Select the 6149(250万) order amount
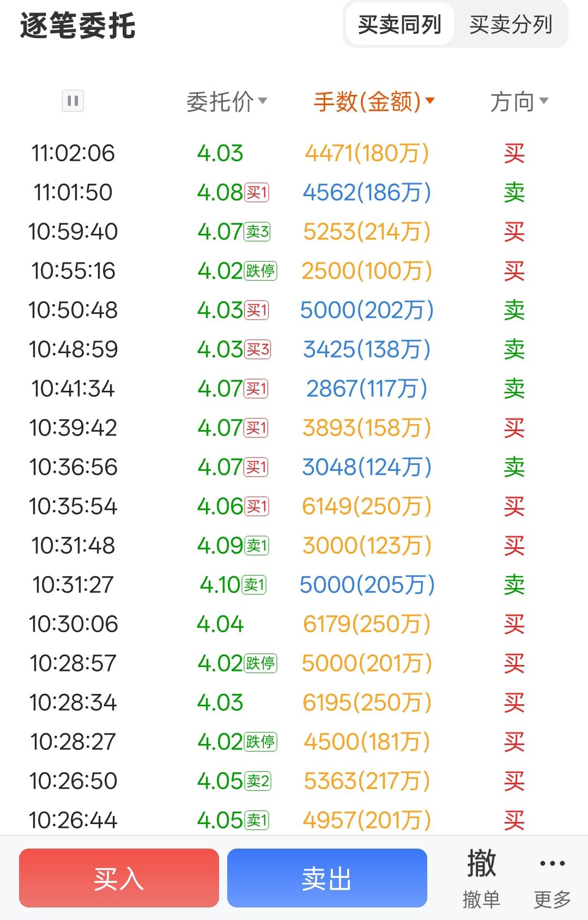The image size is (588, 920). pos(367,506)
